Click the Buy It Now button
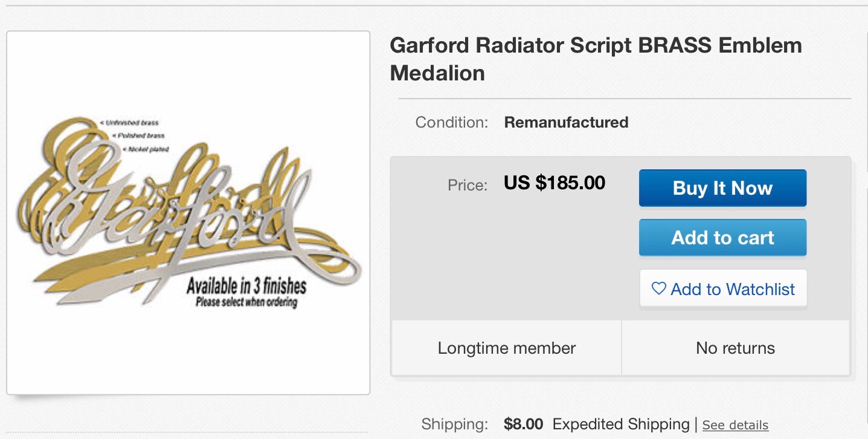 click(x=722, y=188)
